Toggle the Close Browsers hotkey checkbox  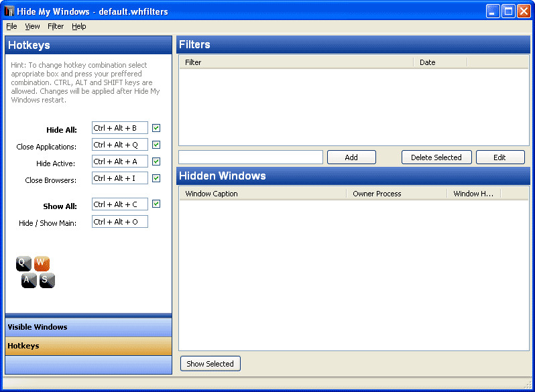(156, 178)
